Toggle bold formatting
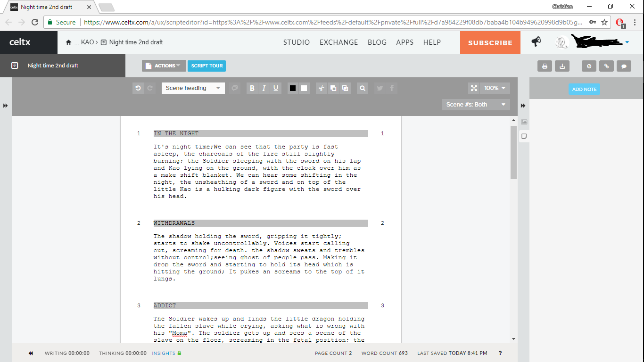 [252, 88]
